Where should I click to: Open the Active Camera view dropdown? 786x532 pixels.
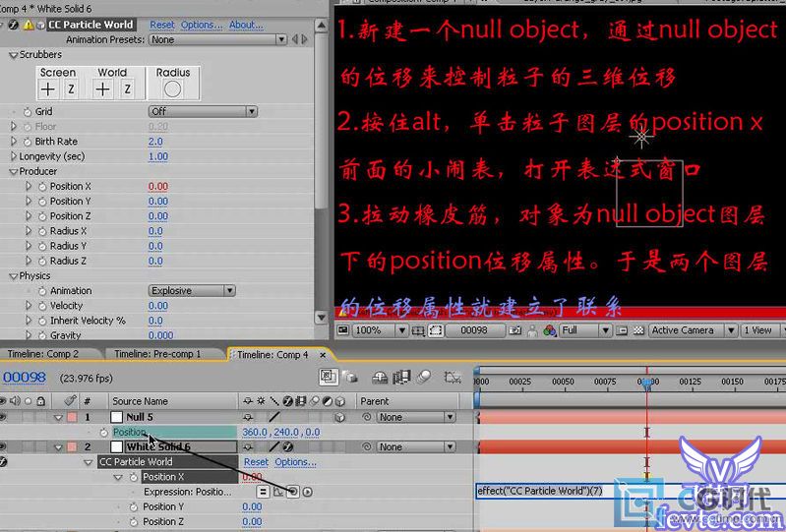[693, 330]
